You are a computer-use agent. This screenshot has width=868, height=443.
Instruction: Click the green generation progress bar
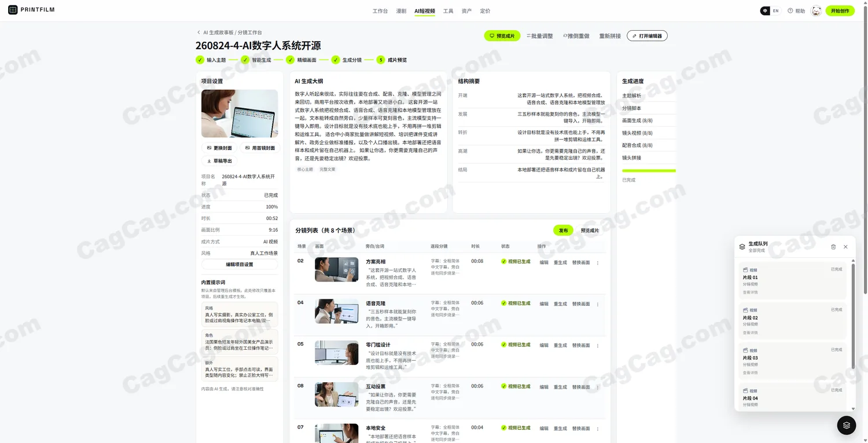click(x=649, y=171)
